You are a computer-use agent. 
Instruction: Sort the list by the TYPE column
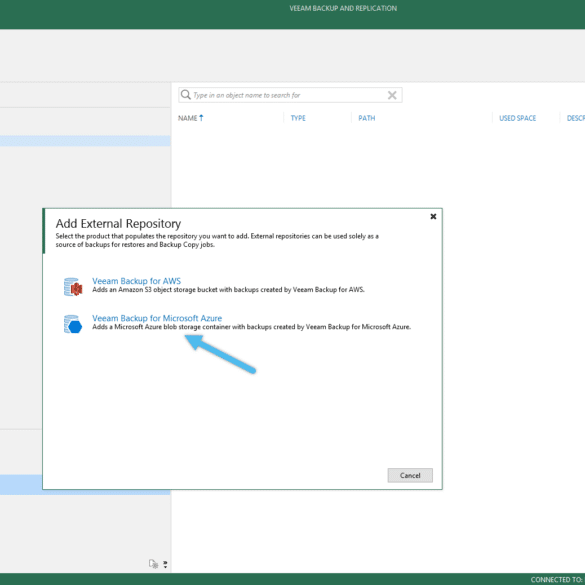pyautogui.click(x=298, y=118)
